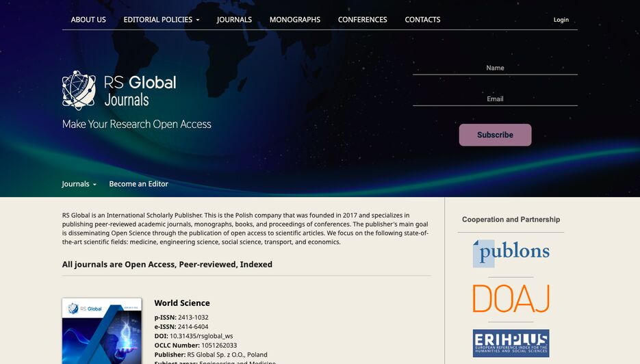
Task: Click the 'All journals are Open Access' heading
Action: (167, 264)
